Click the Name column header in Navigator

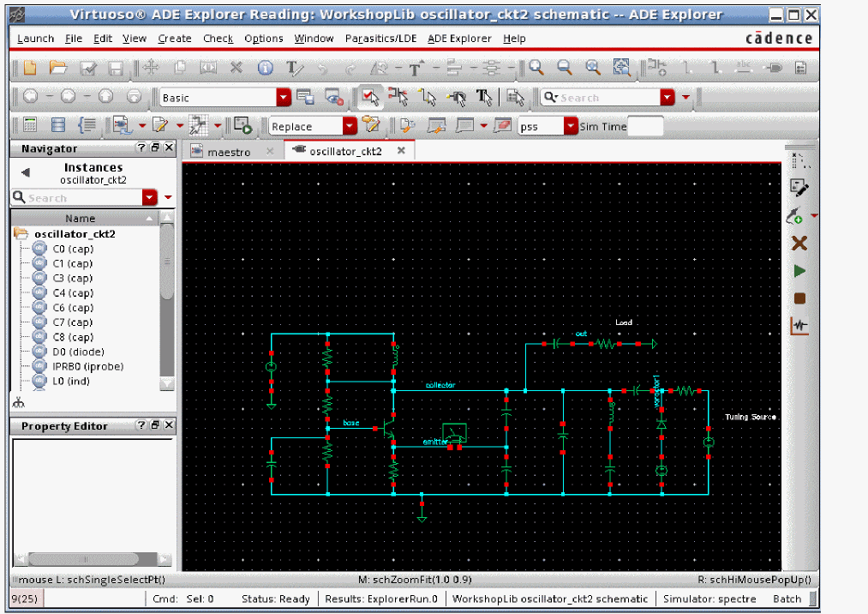click(81, 218)
